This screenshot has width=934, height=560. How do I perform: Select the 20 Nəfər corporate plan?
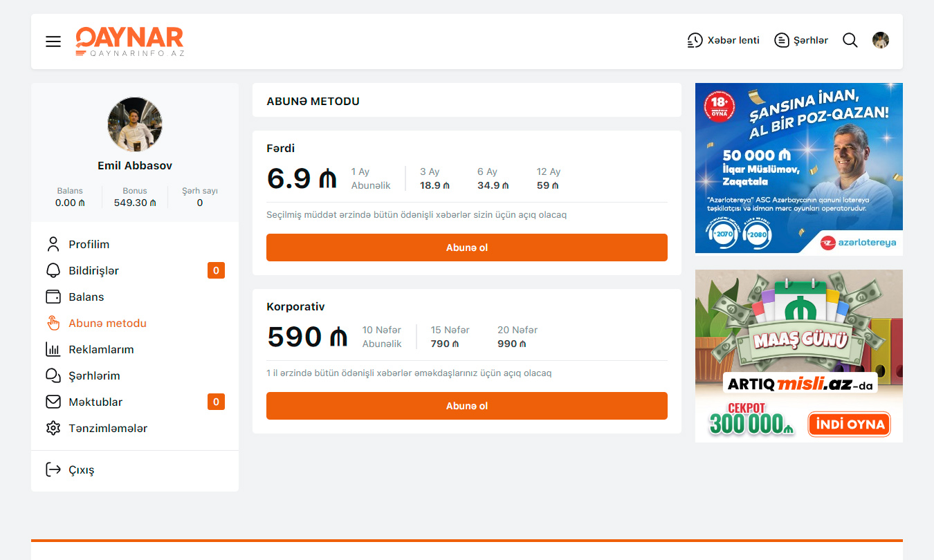click(517, 337)
